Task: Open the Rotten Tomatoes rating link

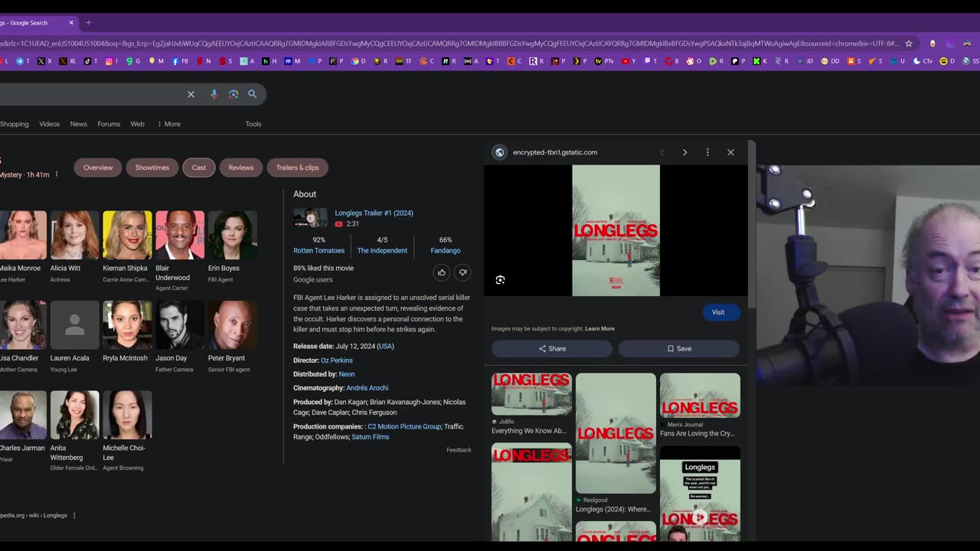Action: click(x=318, y=251)
